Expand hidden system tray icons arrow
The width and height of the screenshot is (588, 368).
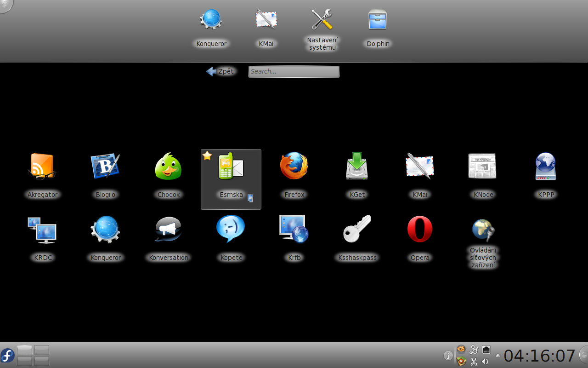coord(498,355)
